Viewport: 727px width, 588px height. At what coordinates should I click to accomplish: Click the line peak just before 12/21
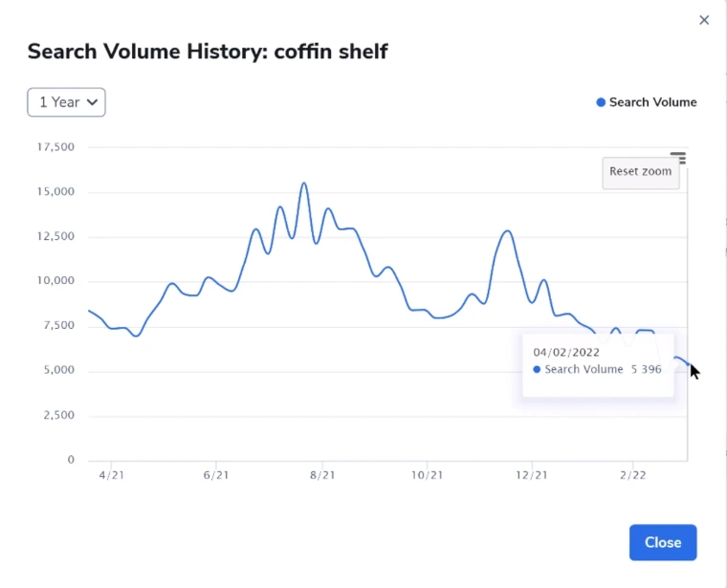click(x=507, y=231)
